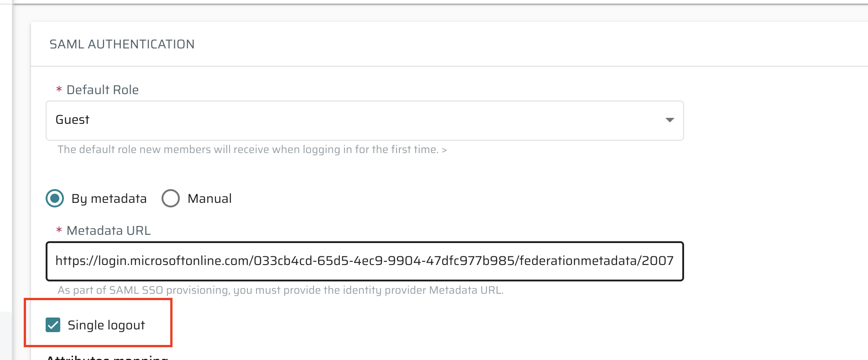Click the Metadata URL field label
Viewport: 868px width, 360px height.
pos(109,231)
